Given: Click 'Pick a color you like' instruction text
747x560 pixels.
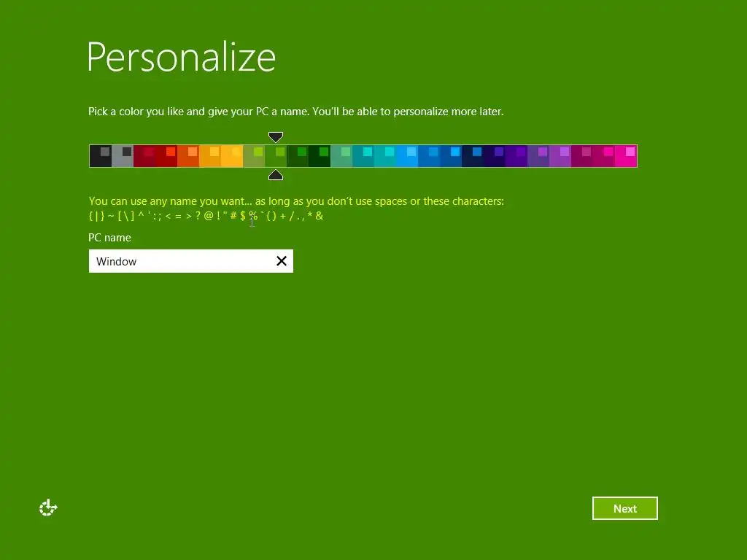Looking at the screenshot, I should (296, 112).
